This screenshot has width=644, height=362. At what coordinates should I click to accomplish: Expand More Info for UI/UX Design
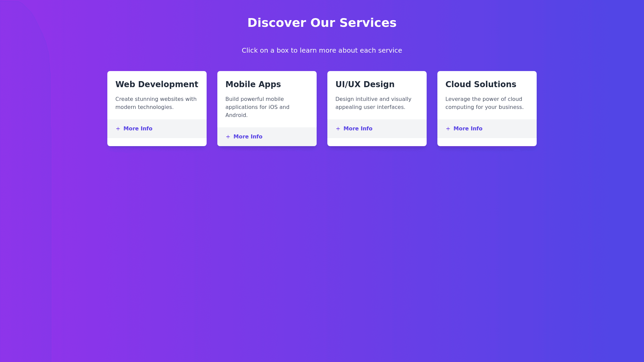(358, 129)
